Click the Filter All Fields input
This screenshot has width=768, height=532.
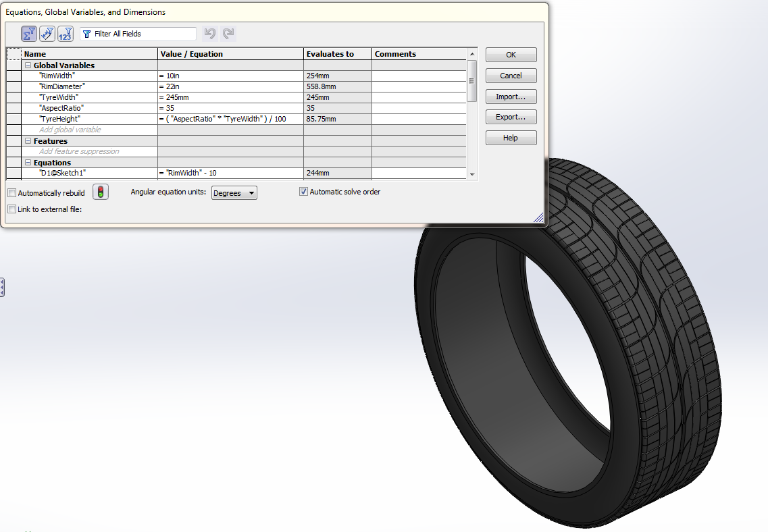pyautogui.click(x=138, y=34)
